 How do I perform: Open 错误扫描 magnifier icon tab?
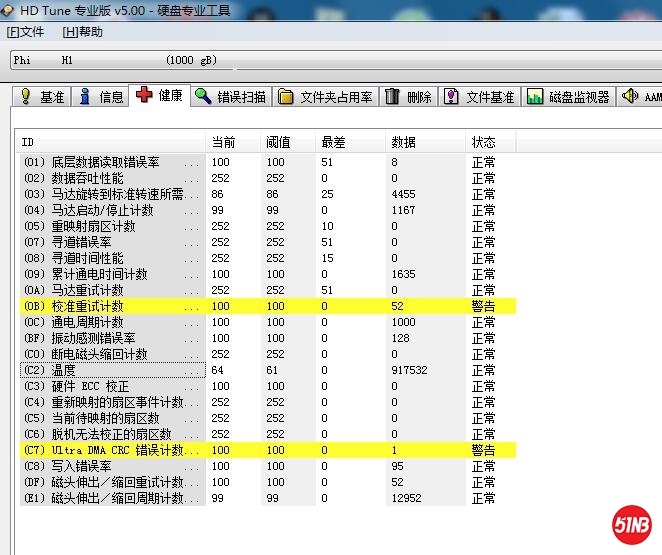pyautogui.click(x=203, y=97)
